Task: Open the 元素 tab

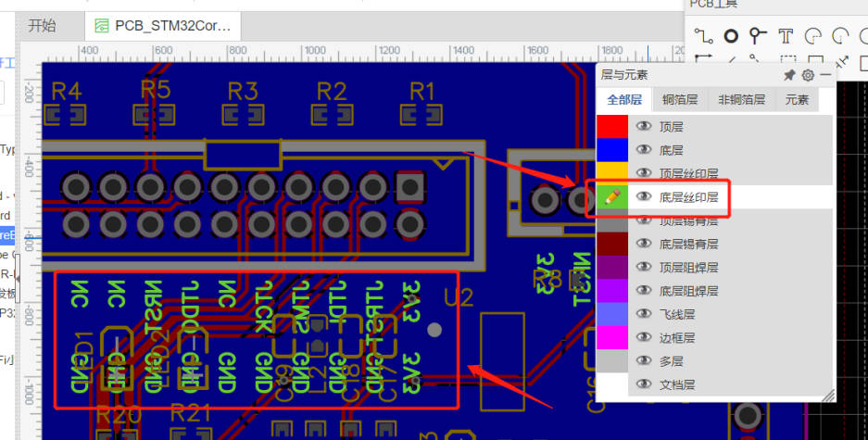Action: [797, 100]
